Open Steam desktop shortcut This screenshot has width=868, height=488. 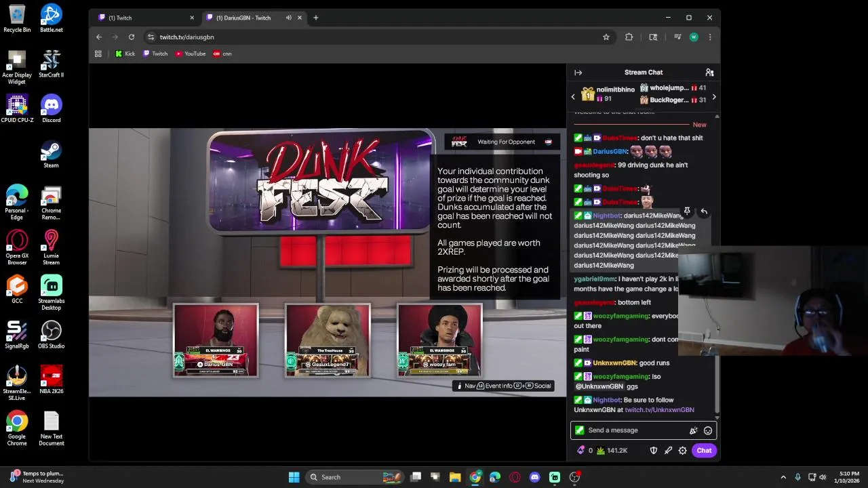(52, 154)
